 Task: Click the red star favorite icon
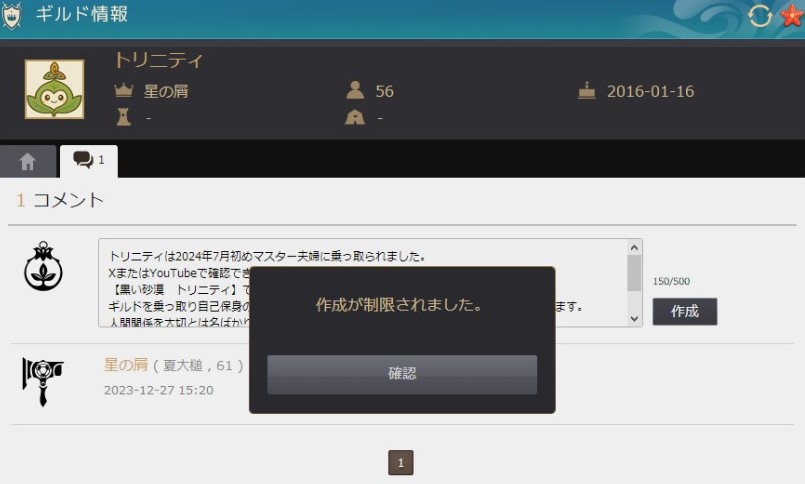(791, 15)
